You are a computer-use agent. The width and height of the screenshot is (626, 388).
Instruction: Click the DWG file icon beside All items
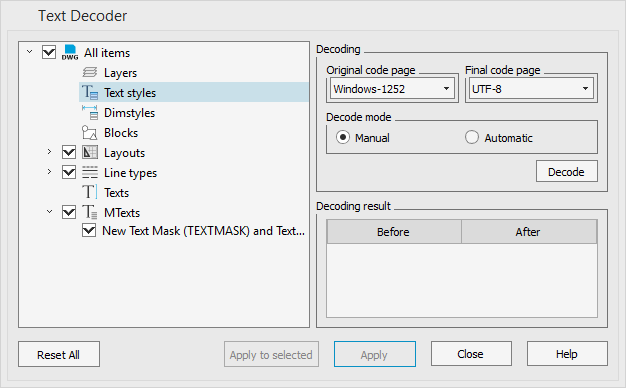point(70,53)
